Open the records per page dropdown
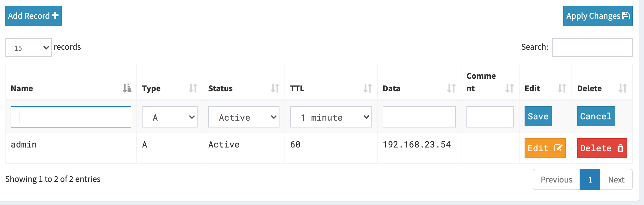This screenshot has width=644, height=205. [x=28, y=47]
